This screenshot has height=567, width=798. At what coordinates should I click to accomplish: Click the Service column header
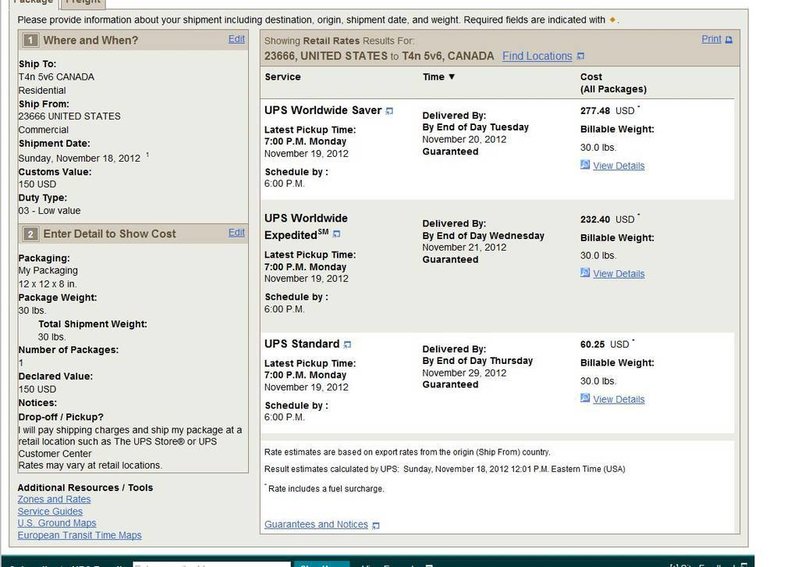[x=282, y=77]
